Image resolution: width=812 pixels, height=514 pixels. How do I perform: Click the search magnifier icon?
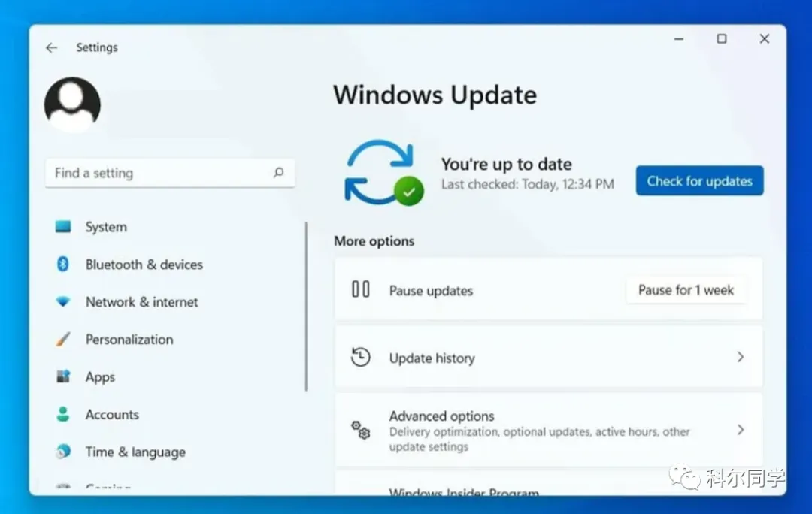coord(280,173)
